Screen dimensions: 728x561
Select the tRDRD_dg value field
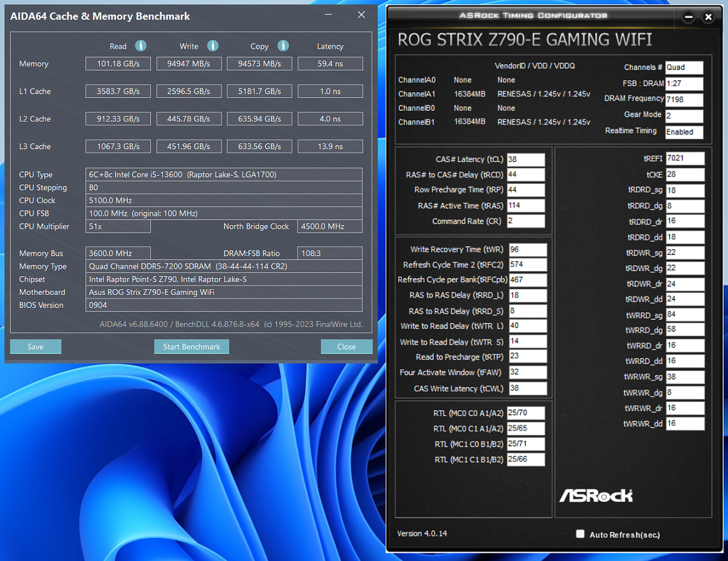coord(686,206)
